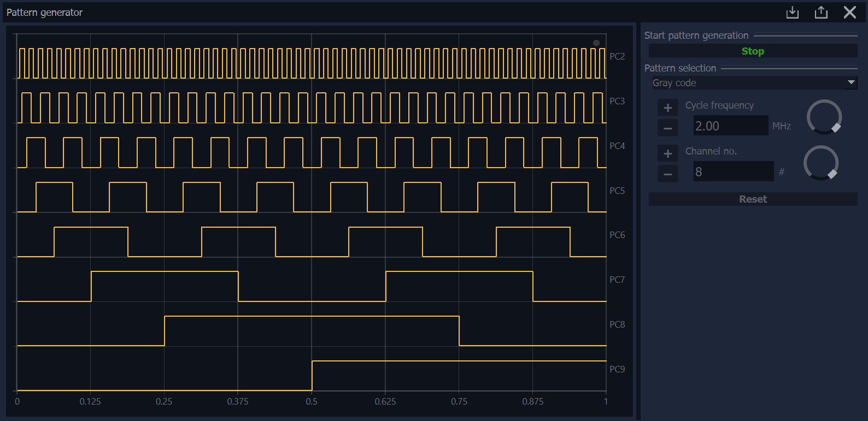Click the import/download icon in title bar
Image resolution: width=868 pixels, height=421 pixels.
[x=792, y=13]
